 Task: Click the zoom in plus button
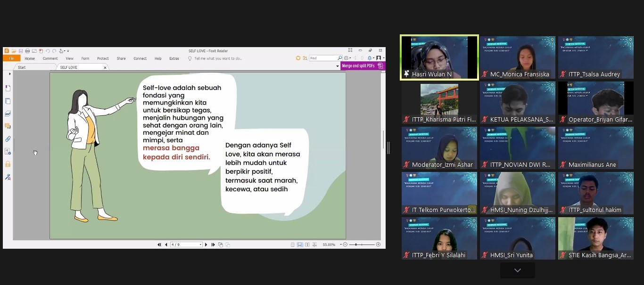pos(378,244)
